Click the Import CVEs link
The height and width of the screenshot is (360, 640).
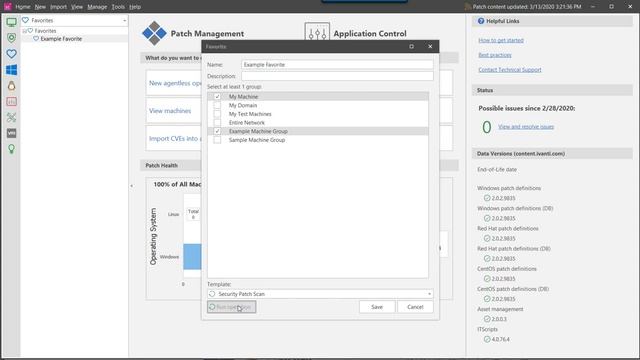coord(175,138)
